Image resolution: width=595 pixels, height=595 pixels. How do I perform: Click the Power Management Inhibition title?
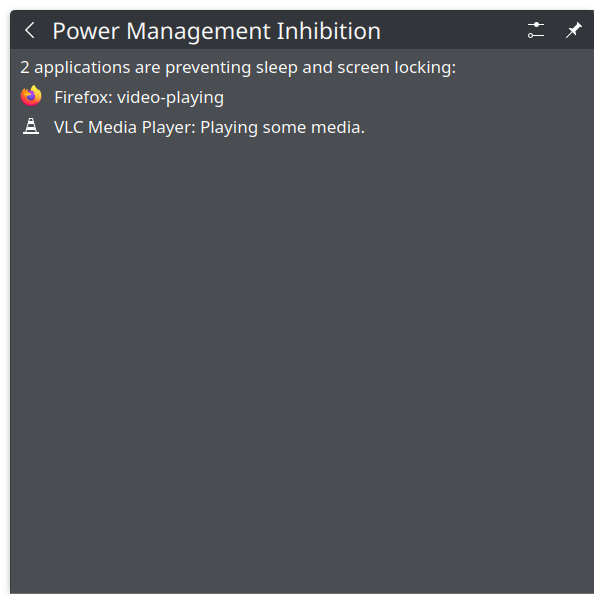click(x=216, y=31)
